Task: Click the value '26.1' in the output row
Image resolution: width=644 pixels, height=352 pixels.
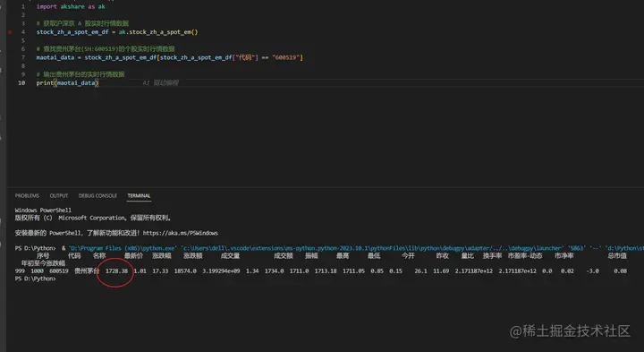Action: point(420,271)
